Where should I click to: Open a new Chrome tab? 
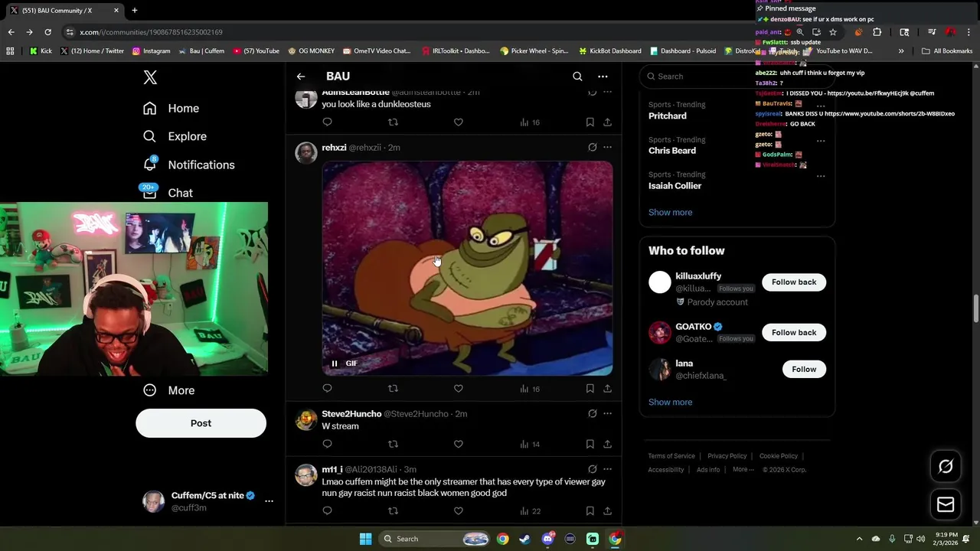135,11
